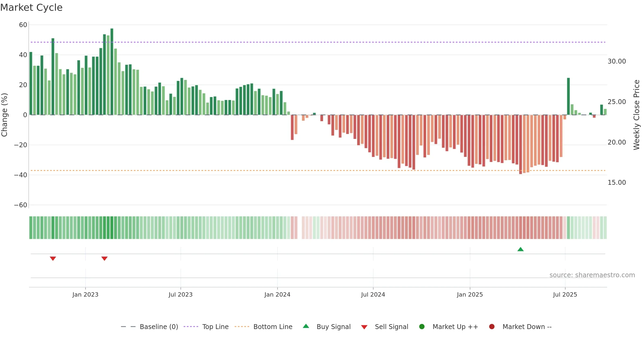Click the Weekly Close Price axis title
Screen dimensions: 644x362
click(636, 115)
